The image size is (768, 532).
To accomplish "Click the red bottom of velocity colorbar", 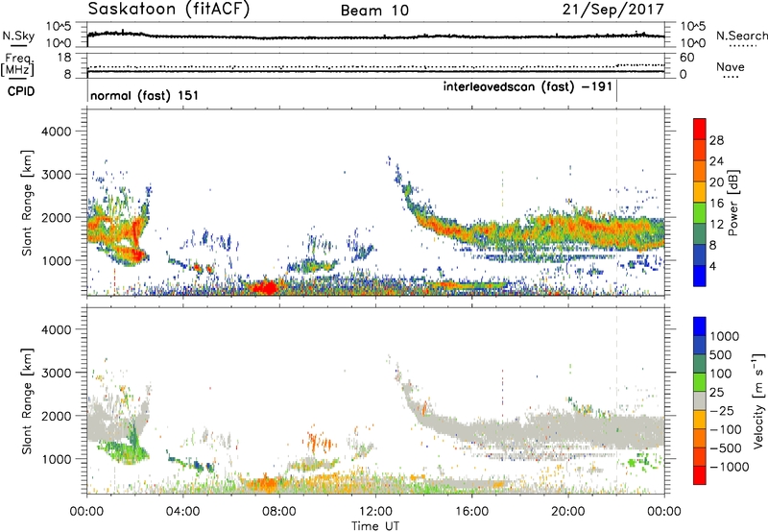I will (700, 475).
